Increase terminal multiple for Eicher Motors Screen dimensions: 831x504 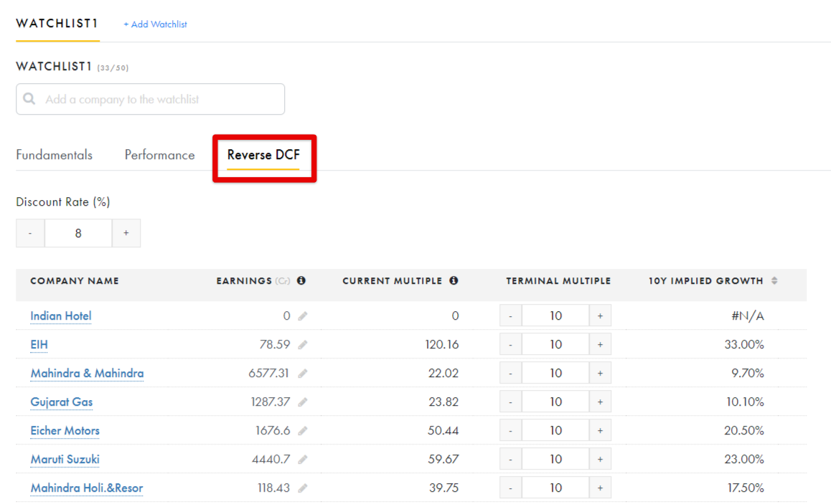600,430
